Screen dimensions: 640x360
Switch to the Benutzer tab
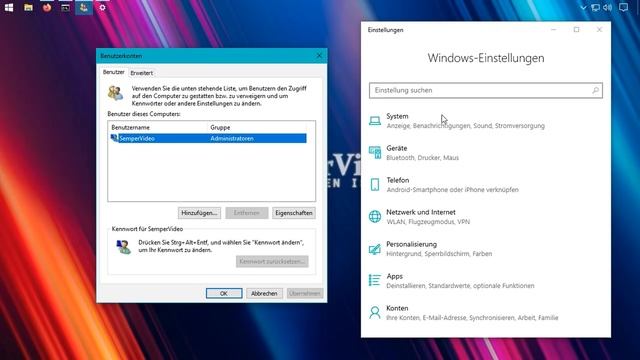coord(113,72)
